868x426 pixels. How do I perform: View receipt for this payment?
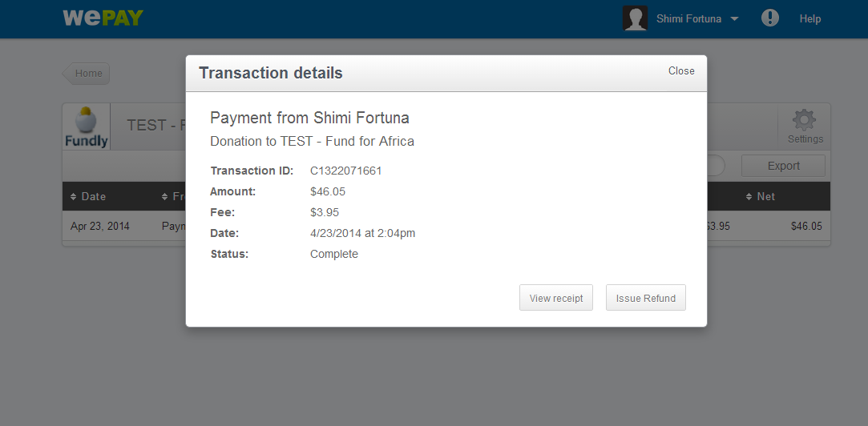tap(555, 298)
